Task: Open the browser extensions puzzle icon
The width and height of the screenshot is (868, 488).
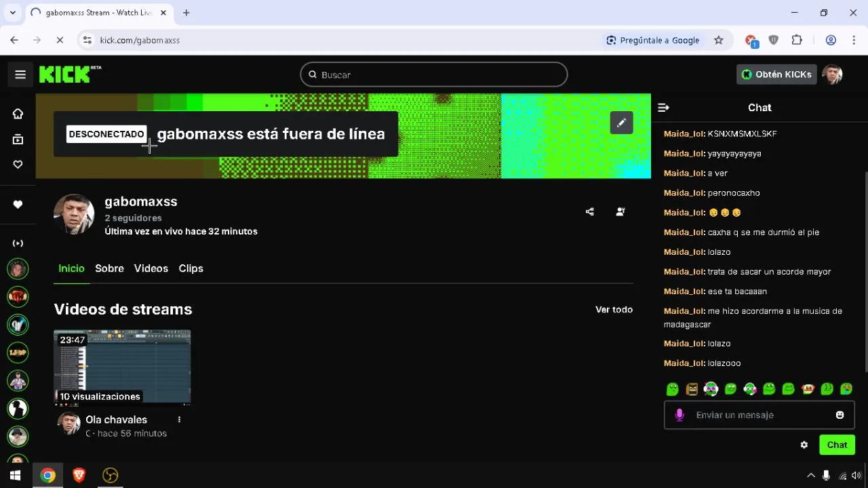Action: 797,40
